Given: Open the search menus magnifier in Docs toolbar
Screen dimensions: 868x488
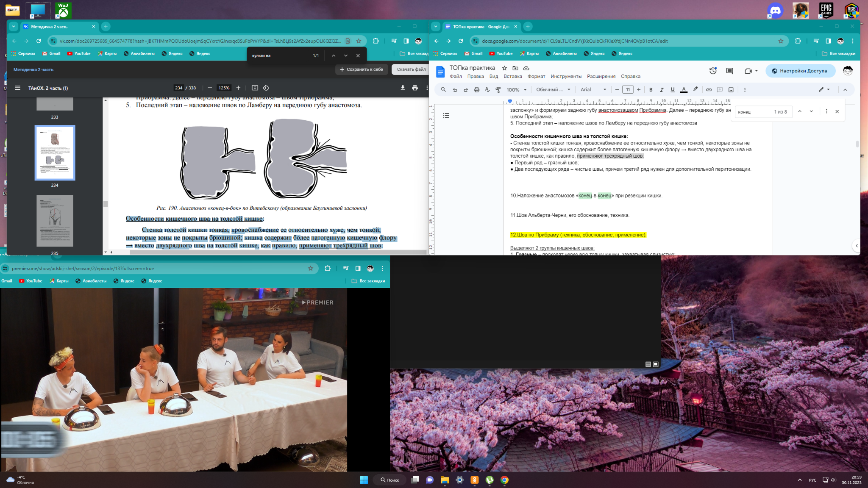Looking at the screenshot, I should click(x=443, y=89).
